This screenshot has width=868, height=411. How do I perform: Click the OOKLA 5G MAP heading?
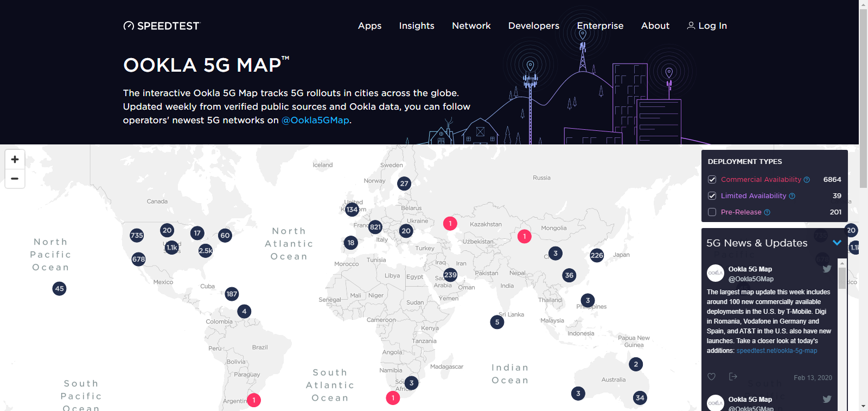click(206, 65)
